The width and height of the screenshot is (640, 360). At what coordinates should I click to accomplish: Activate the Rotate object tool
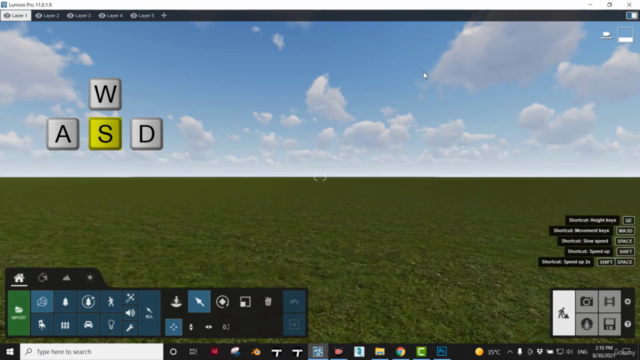[222, 302]
